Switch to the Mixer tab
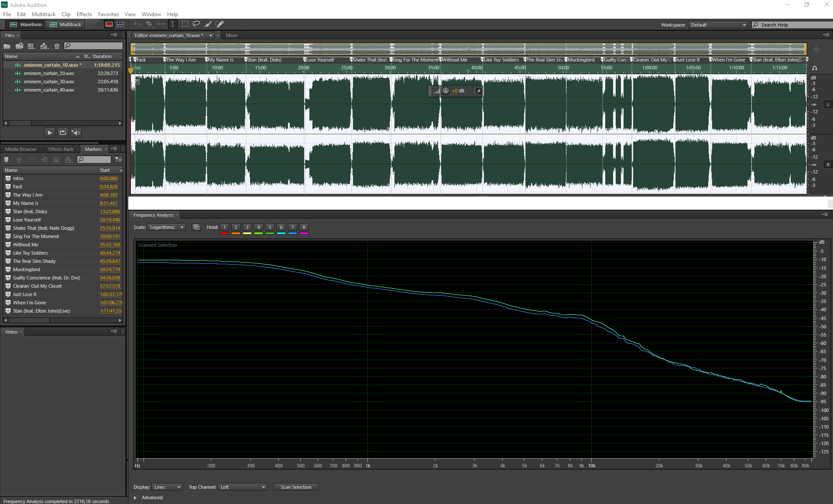The width and height of the screenshot is (833, 504). click(232, 35)
